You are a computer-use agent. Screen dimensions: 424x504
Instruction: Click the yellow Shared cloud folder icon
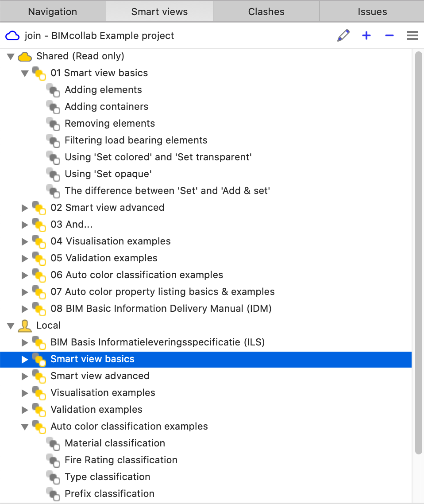[x=25, y=57]
